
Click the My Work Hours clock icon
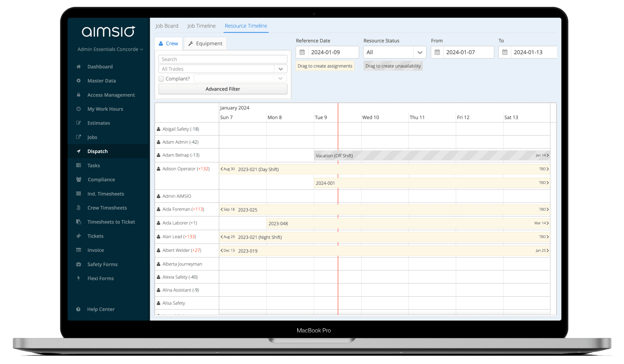(x=79, y=109)
